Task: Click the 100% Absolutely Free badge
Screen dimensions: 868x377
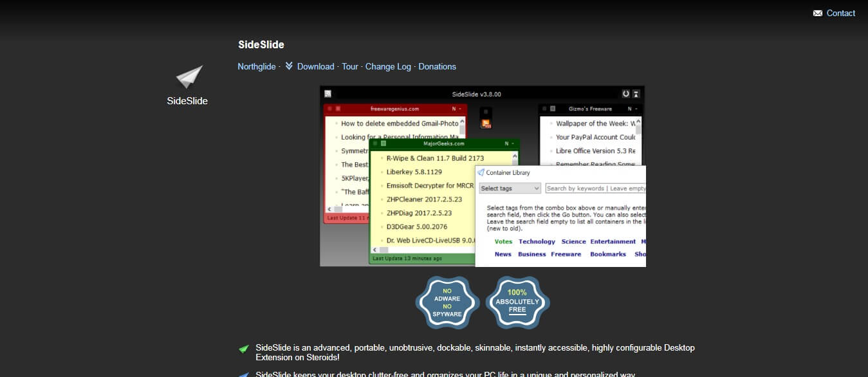Action: tap(517, 302)
